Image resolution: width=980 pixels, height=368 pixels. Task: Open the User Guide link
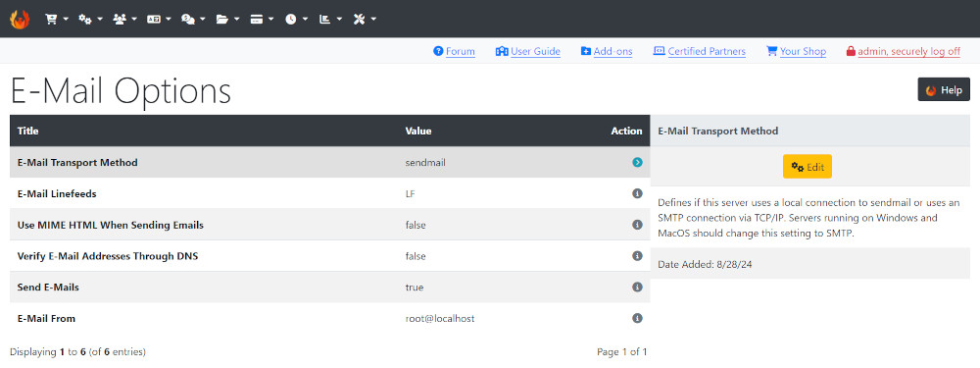(x=528, y=51)
